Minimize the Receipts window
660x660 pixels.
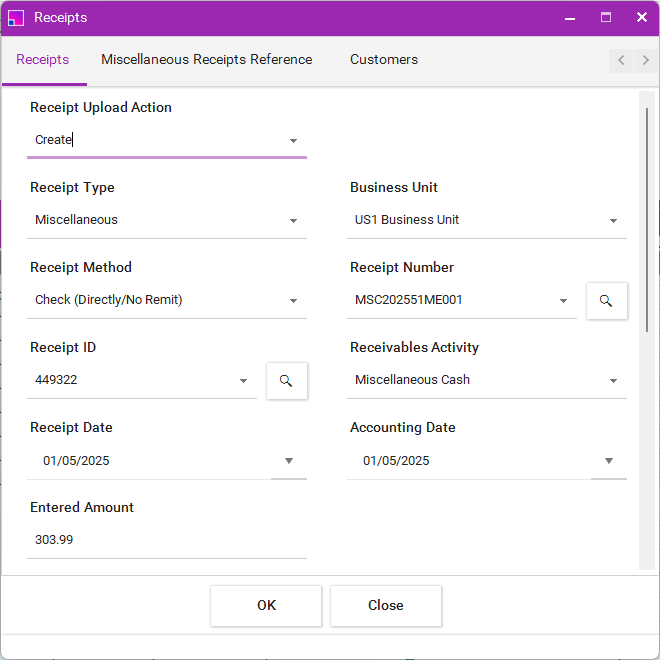coord(570,17)
